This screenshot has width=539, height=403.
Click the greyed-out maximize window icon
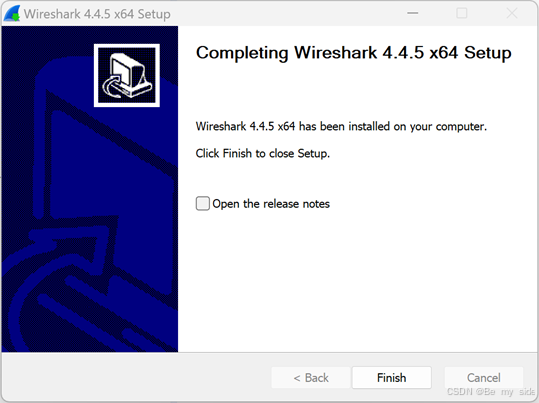462,13
